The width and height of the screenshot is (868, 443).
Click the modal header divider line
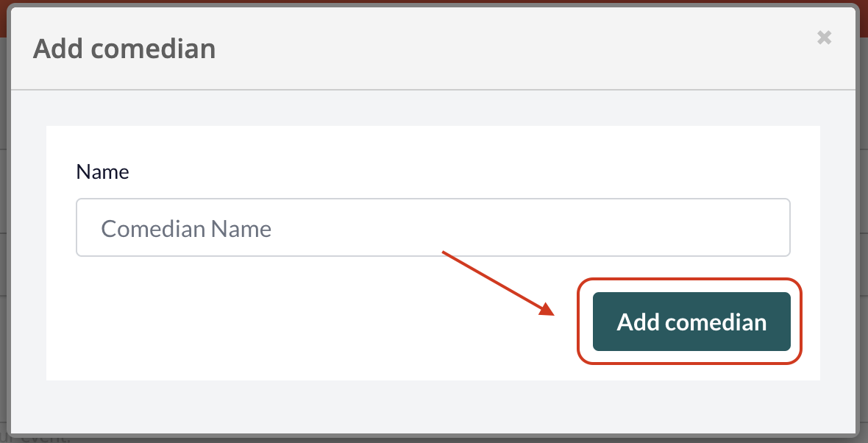[x=433, y=89]
